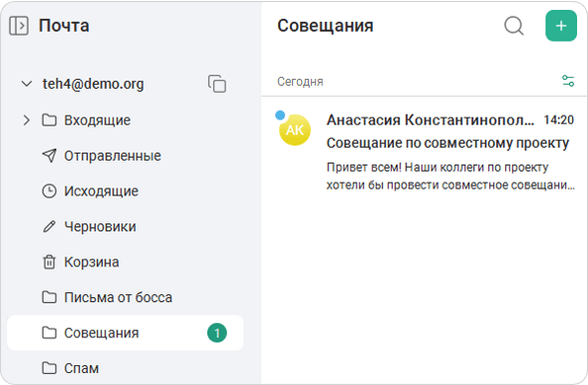
Task: Open the Письма от босса folder
Action: tap(126, 297)
